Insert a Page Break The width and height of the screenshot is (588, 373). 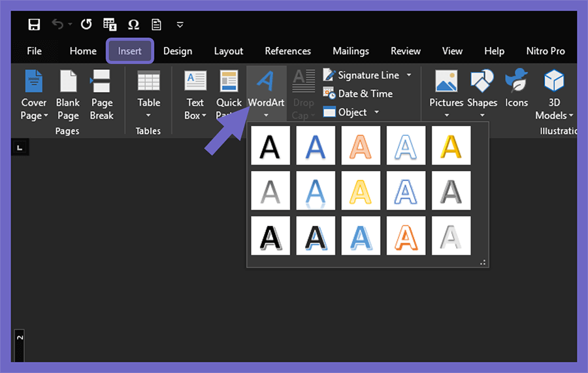coord(102,95)
